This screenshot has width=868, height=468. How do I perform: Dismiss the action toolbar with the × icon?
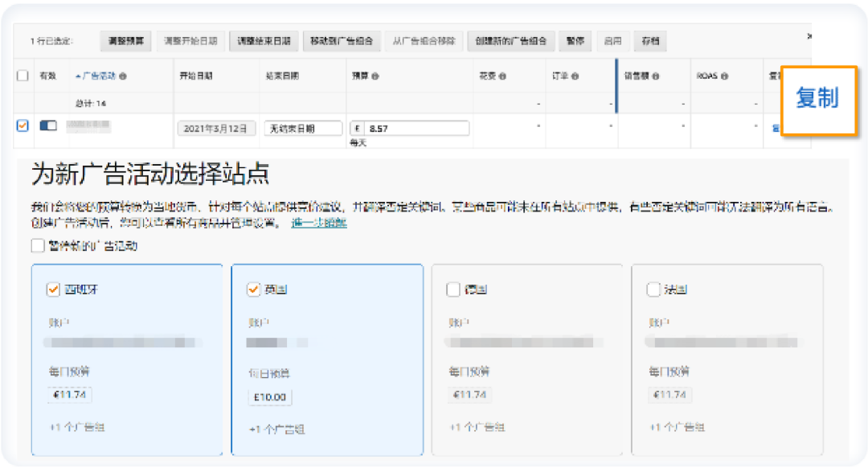[810, 36]
